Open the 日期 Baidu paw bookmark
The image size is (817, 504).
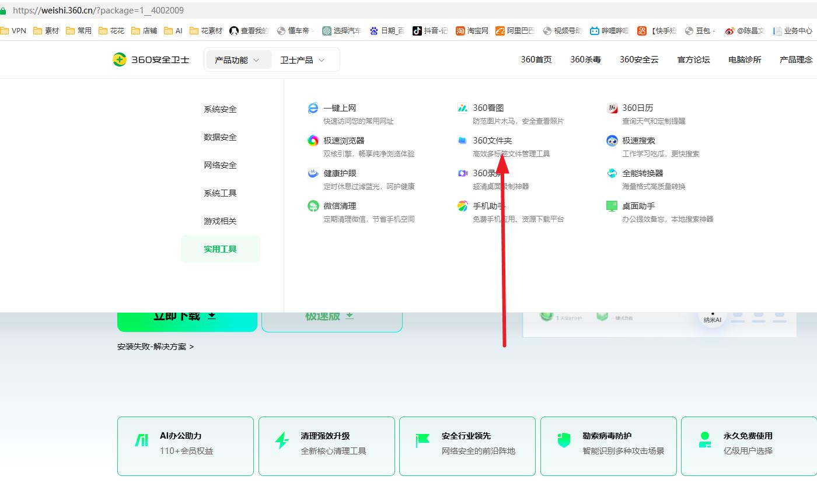(373, 31)
